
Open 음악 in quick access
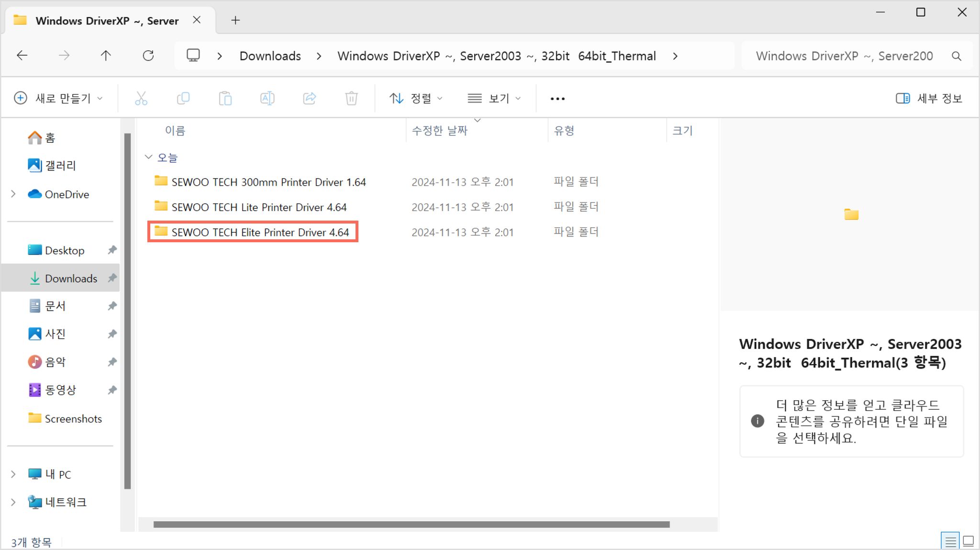[x=47, y=362]
